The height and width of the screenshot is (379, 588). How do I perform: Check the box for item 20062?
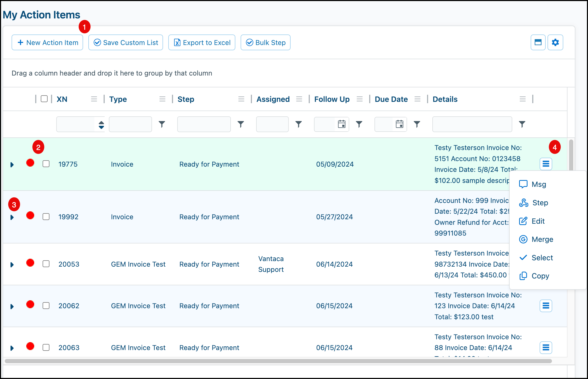[46, 306]
